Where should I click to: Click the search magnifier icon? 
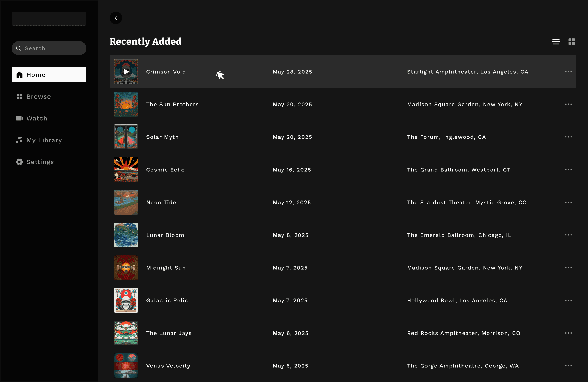19,48
